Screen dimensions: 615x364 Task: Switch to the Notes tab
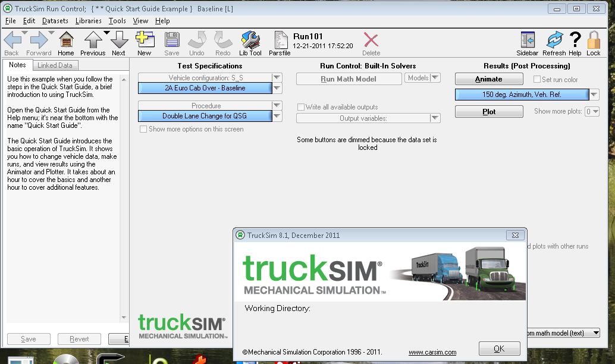pyautogui.click(x=17, y=65)
